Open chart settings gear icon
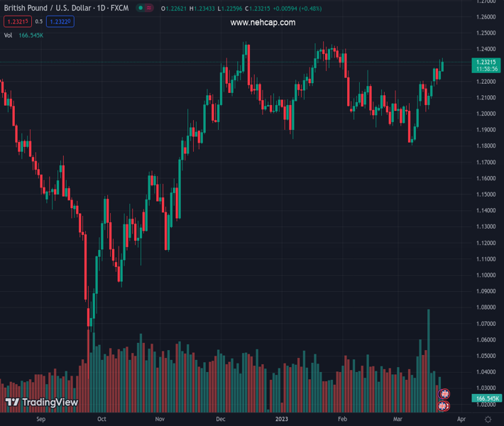The image size is (504, 426). [488, 419]
